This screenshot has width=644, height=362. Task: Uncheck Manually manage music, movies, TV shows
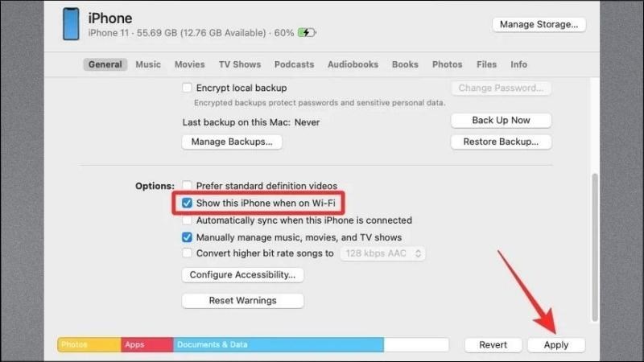coord(187,237)
